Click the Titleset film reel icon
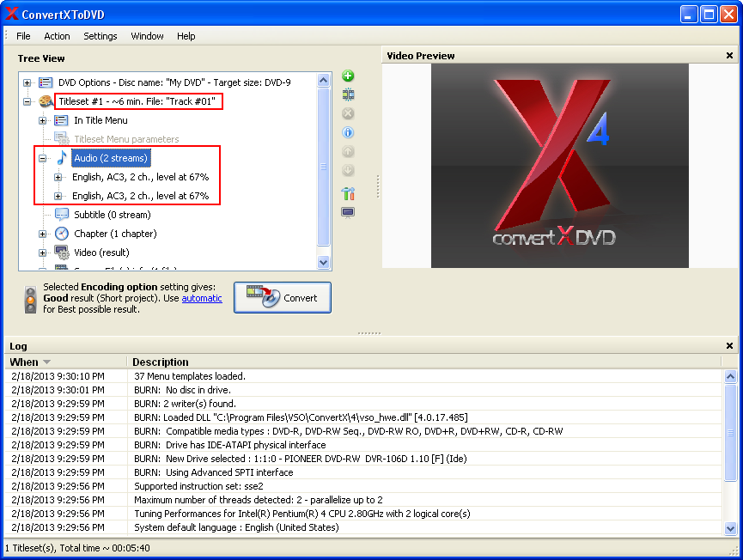The height and width of the screenshot is (560, 743). tap(46, 101)
